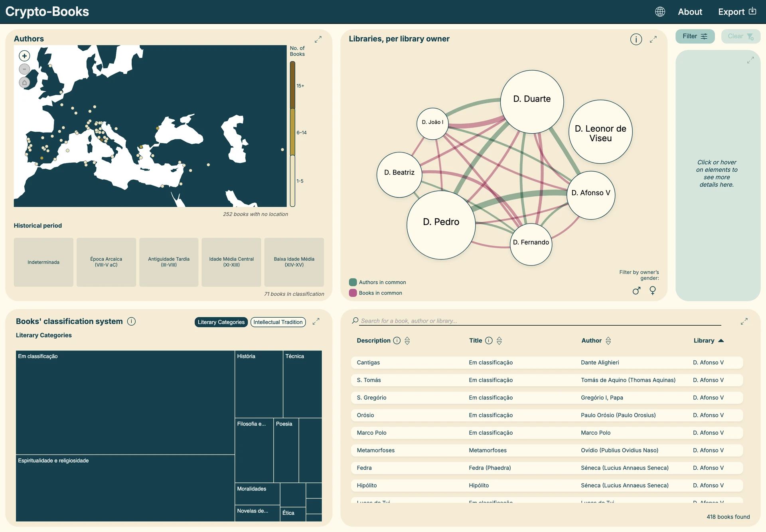766x532 pixels.
Task: Expand the books table panel
Action: (x=744, y=321)
